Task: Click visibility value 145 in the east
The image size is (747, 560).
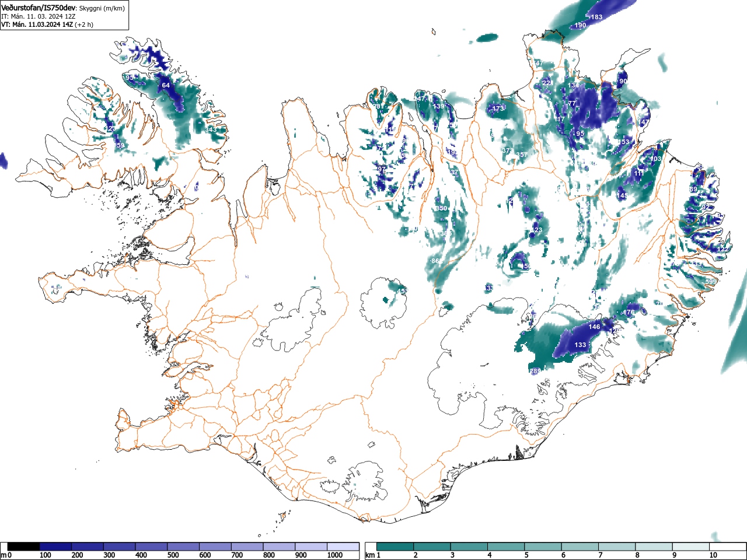Action: click(x=623, y=195)
